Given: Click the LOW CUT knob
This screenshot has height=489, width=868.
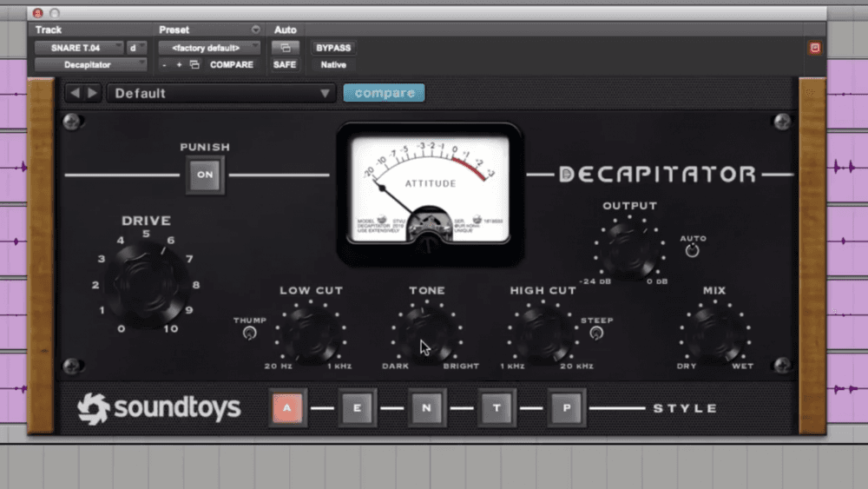Looking at the screenshot, I should pos(311,334).
